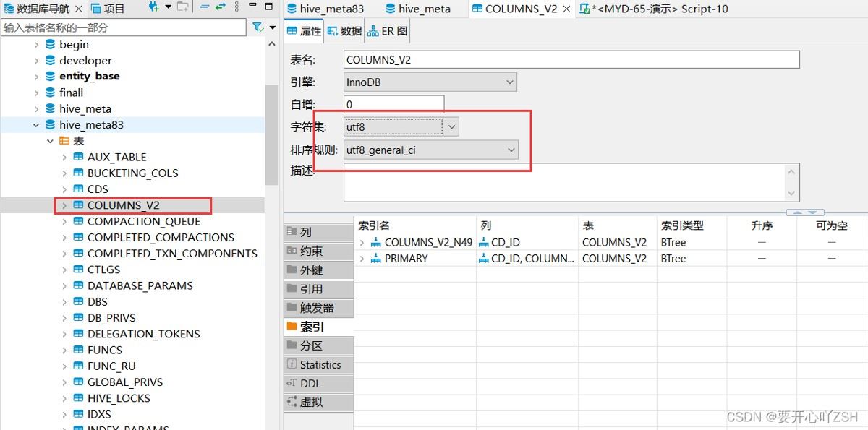Select the IDXS table
868x430 pixels.
(x=99, y=415)
